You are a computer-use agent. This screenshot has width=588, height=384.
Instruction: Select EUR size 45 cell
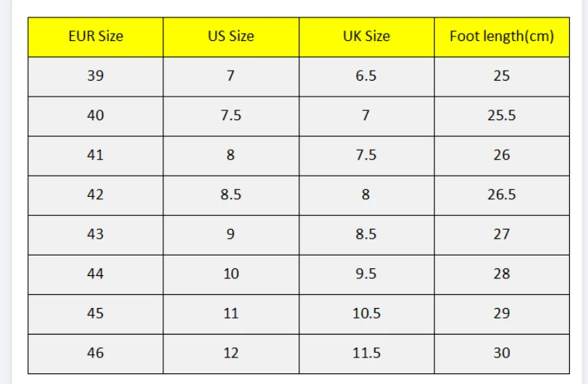tap(96, 313)
